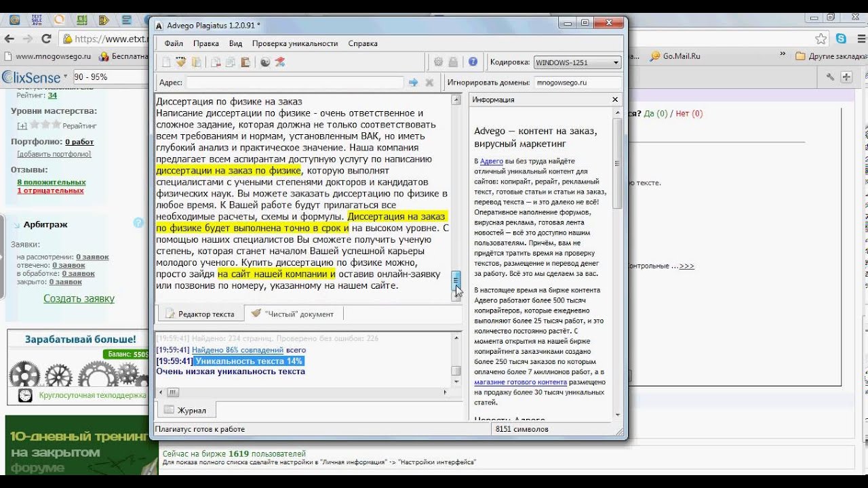Screen dimensions: 868x488
Task: Click the Да (0) vote link
Action: pyautogui.click(x=656, y=113)
